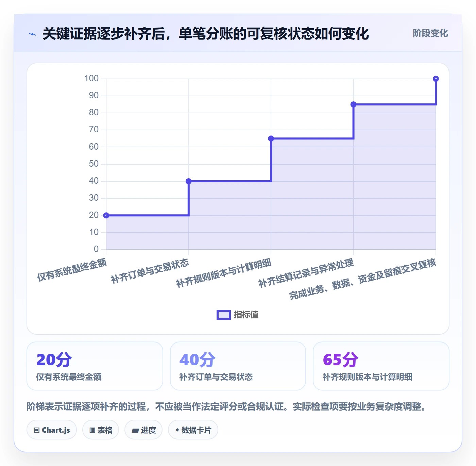The image size is (476, 466).
Task: Click axis label 补齐结算记录与异常处理
Action: coord(306,273)
